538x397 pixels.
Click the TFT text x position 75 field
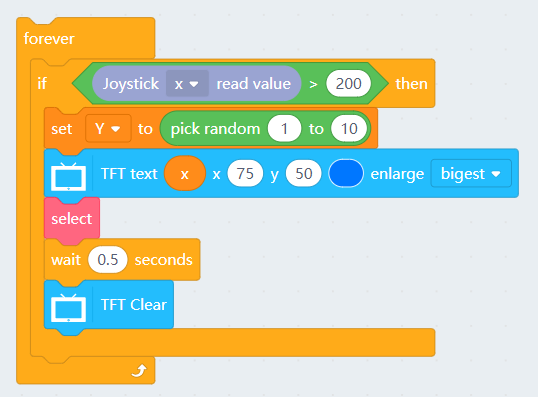(245, 174)
